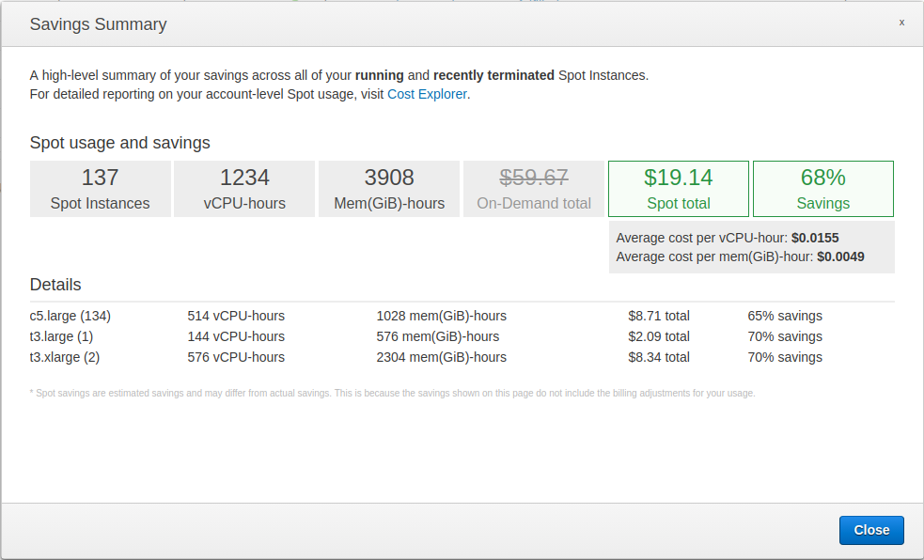Click the $8.71 total value
This screenshot has height=560, width=924.
pos(658,316)
